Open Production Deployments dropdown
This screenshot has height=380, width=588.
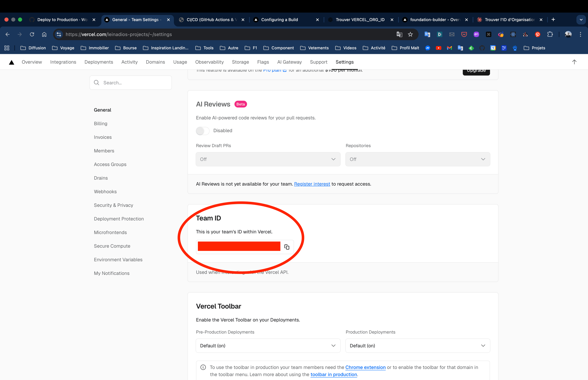coord(418,346)
